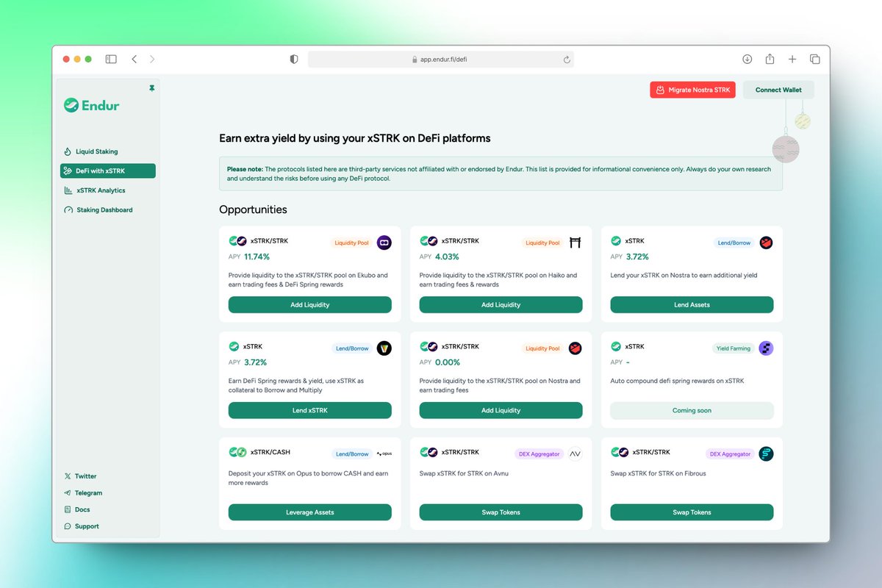Viewport: 882px width, 588px height.
Task: Click Swap Tokens on Fibrous card
Action: [x=692, y=512]
